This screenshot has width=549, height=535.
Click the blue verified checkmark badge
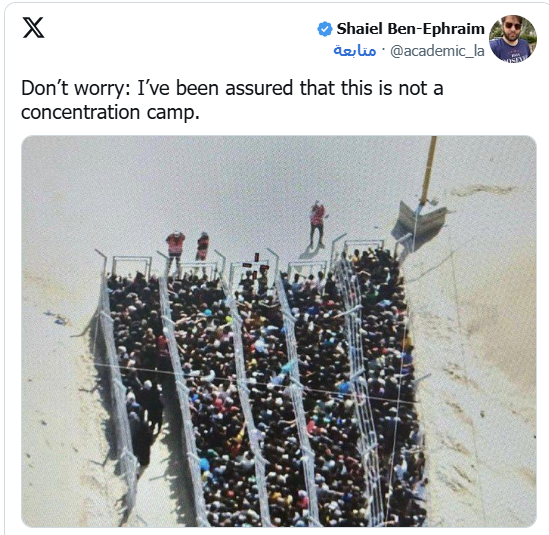(325, 29)
